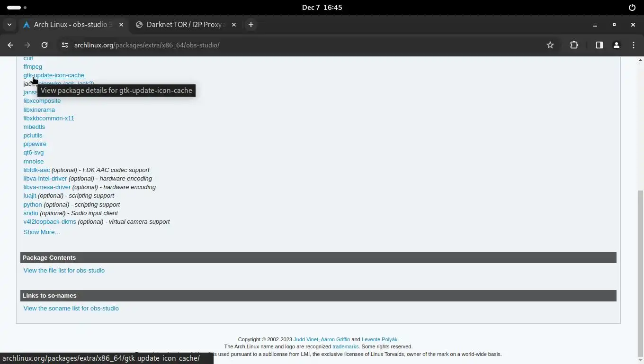The image size is (644, 364).
Task: Open the Extensions puzzle icon
Action: [574, 45]
